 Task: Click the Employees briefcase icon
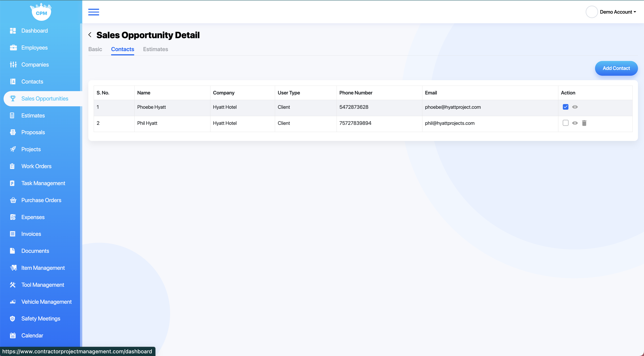pyautogui.click(x=13, y=48)
